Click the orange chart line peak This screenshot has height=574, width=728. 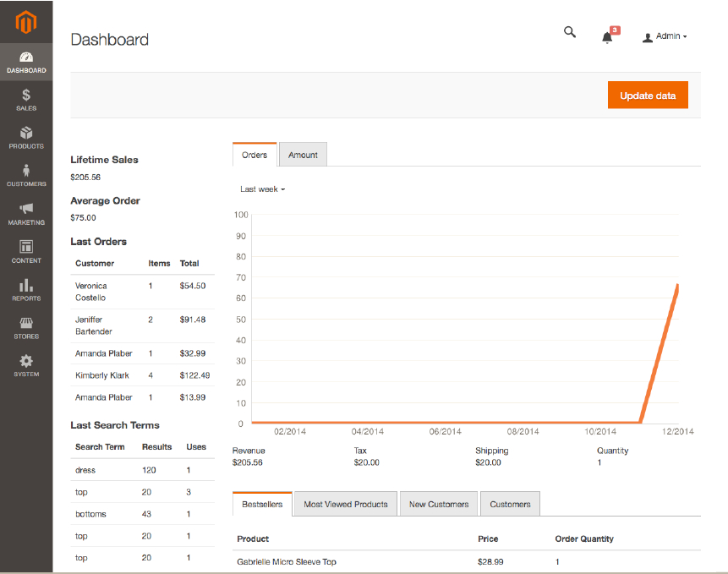tap(677, 287)
